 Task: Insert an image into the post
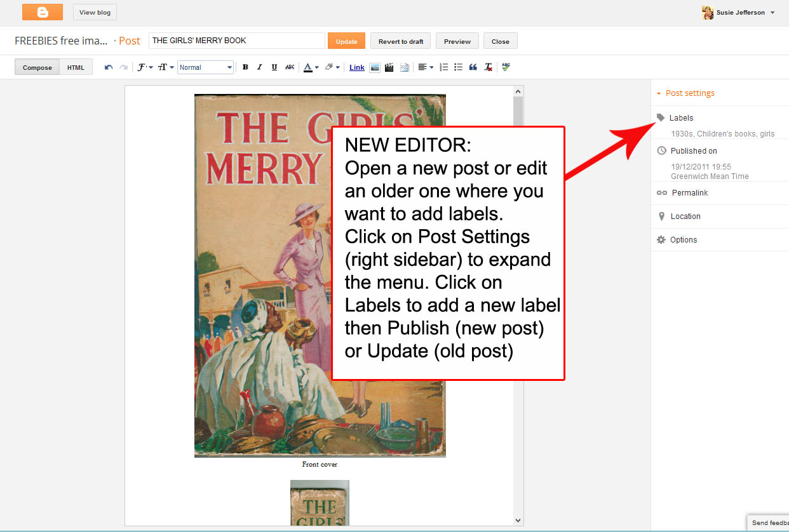coord(375,67)
